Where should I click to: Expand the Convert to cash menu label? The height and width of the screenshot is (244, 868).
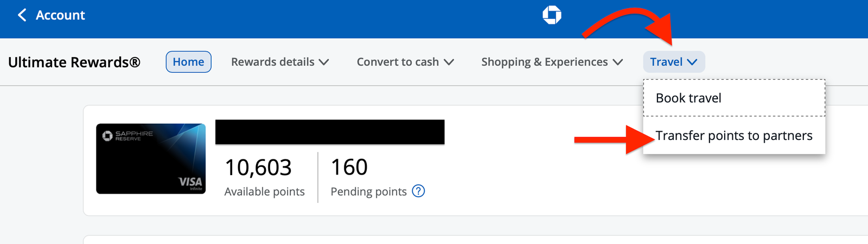398,62
